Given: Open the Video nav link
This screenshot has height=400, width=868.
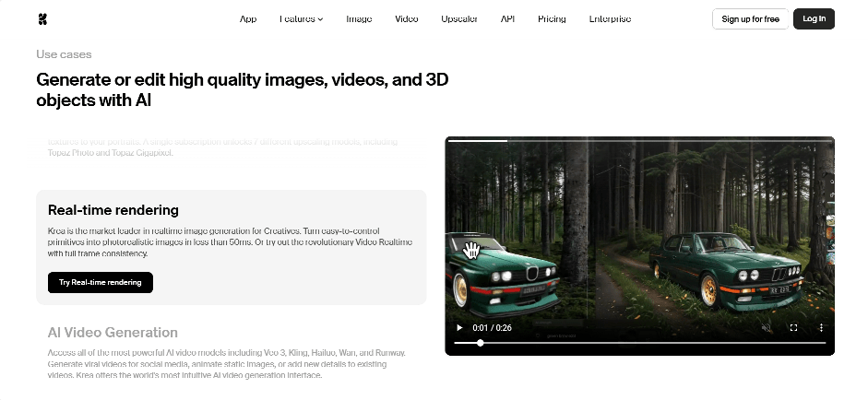Looking at the screenshot, I should pyautogui.click(x=406, y=18).
